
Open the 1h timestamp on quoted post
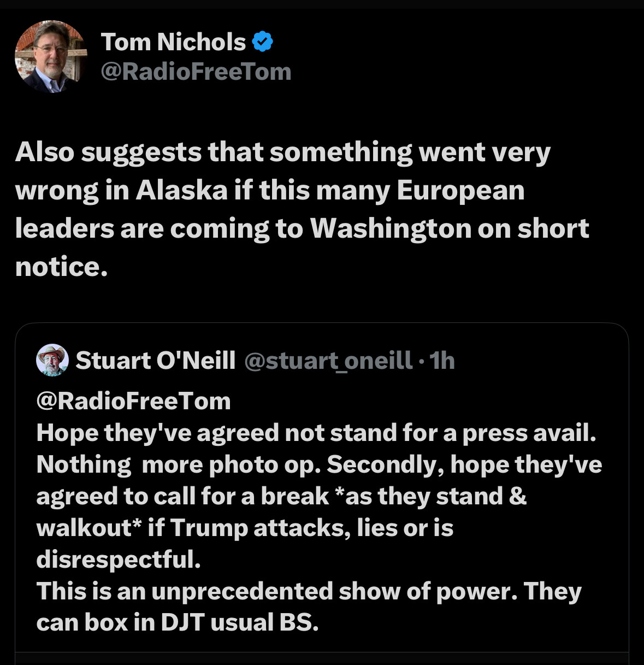click(442, 361)
